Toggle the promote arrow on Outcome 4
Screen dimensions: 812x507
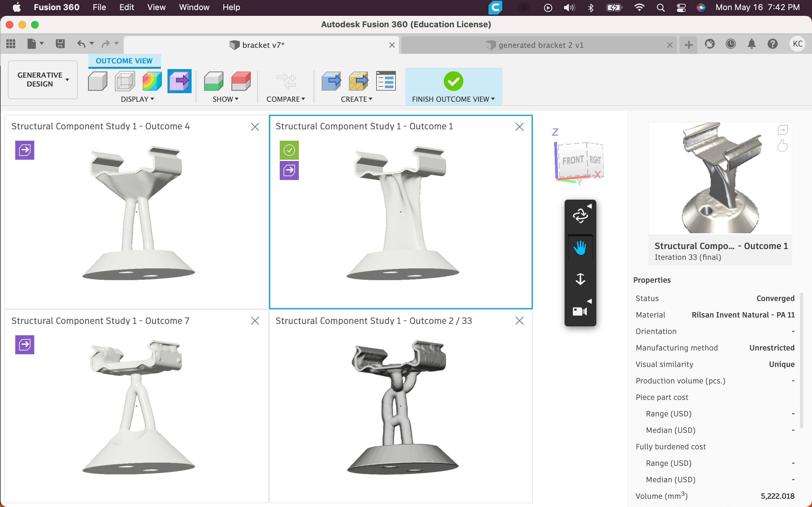coord(25,150)
